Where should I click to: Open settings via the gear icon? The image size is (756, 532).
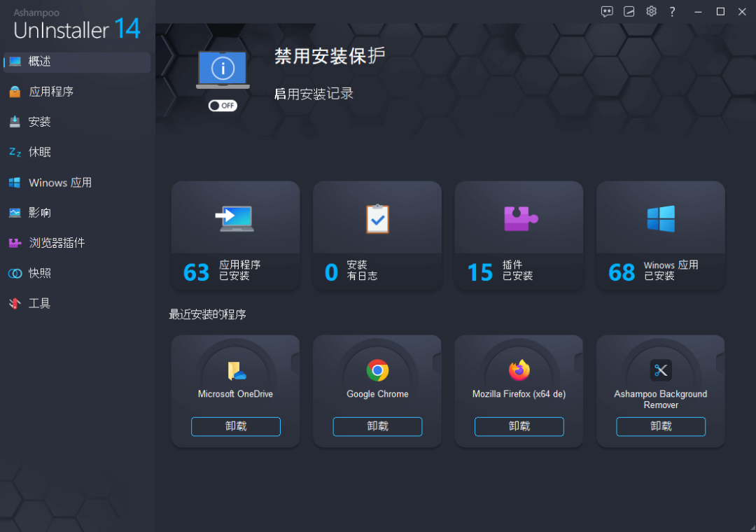coord(652,11)
